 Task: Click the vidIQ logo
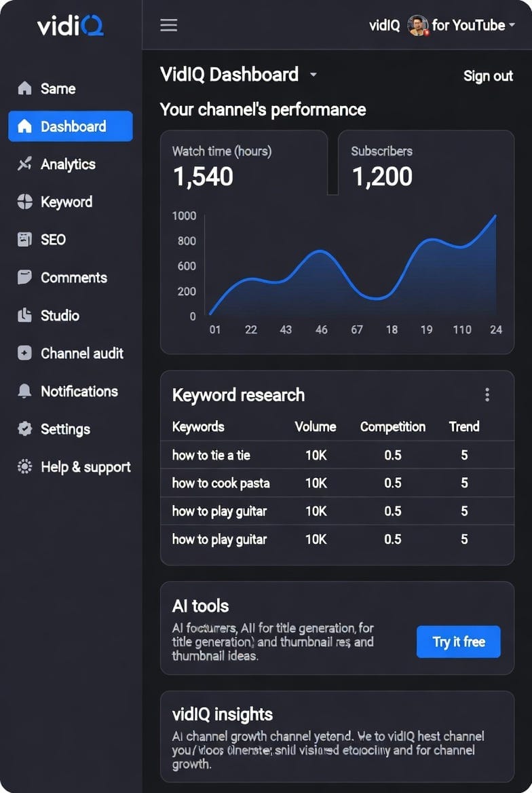[x=71, y=25]
